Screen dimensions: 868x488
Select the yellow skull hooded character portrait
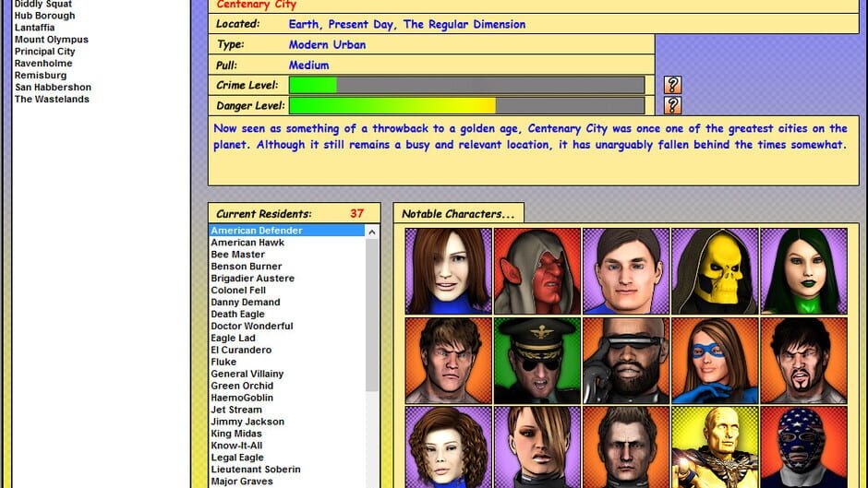(715, 271)
